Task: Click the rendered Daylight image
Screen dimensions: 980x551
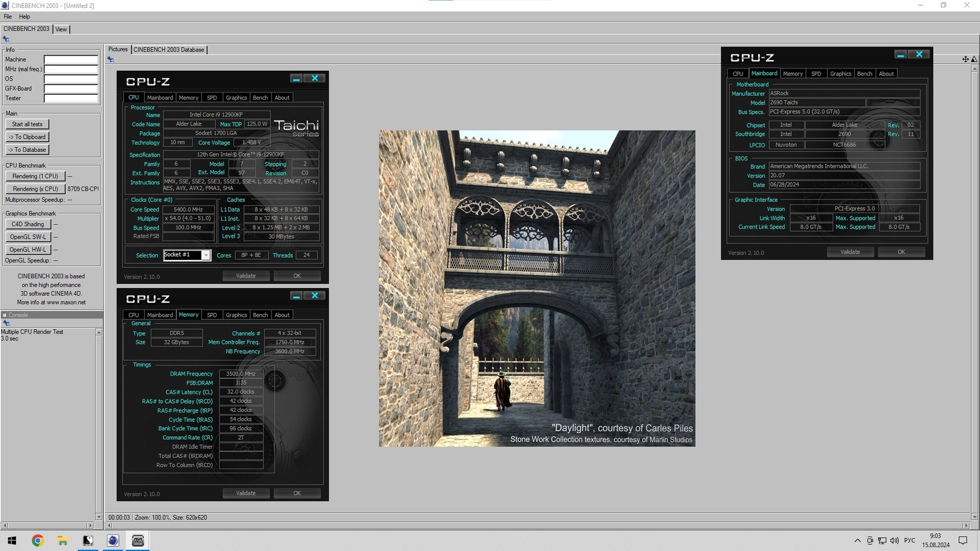Action: pos(537,289)
